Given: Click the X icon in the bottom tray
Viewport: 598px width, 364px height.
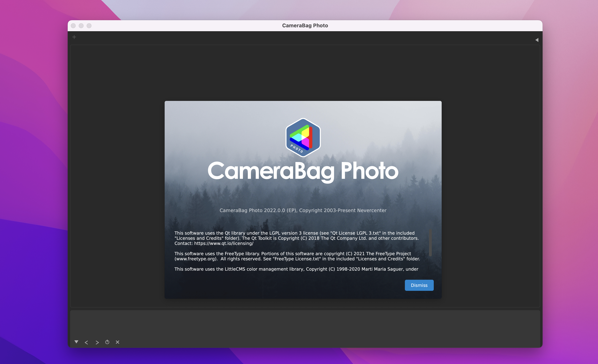Looking at the screenshot, I should [x=118, y=342].
